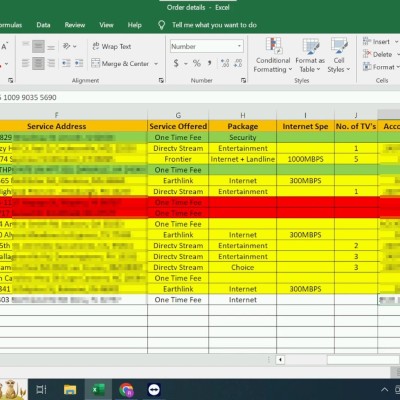
Task: Click Format cells button
Action: [379, 67]
